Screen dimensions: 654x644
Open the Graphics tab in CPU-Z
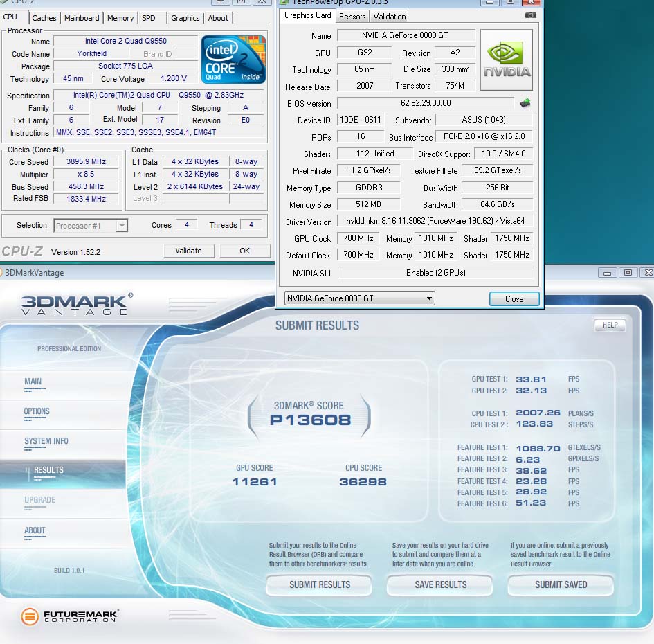click(185, 18)
